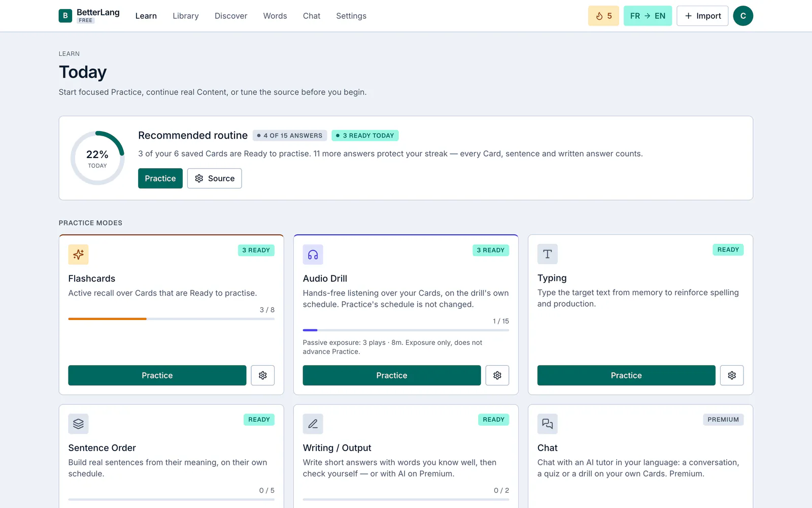812x508 pixels.
Task: Click the Audio Drill headphones icon
Action: pos(313,255)
